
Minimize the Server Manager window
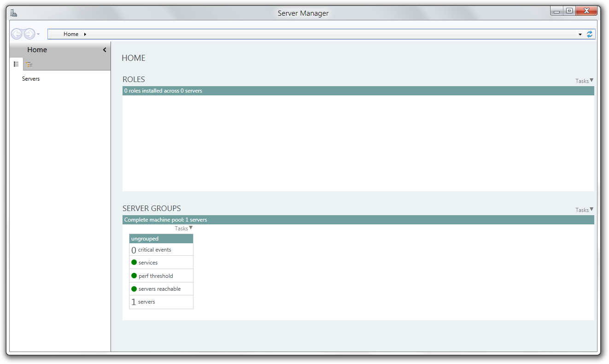click(557, 12)
